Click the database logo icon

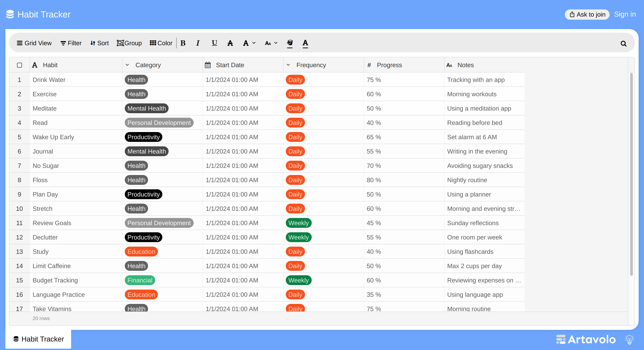[10, 14]
